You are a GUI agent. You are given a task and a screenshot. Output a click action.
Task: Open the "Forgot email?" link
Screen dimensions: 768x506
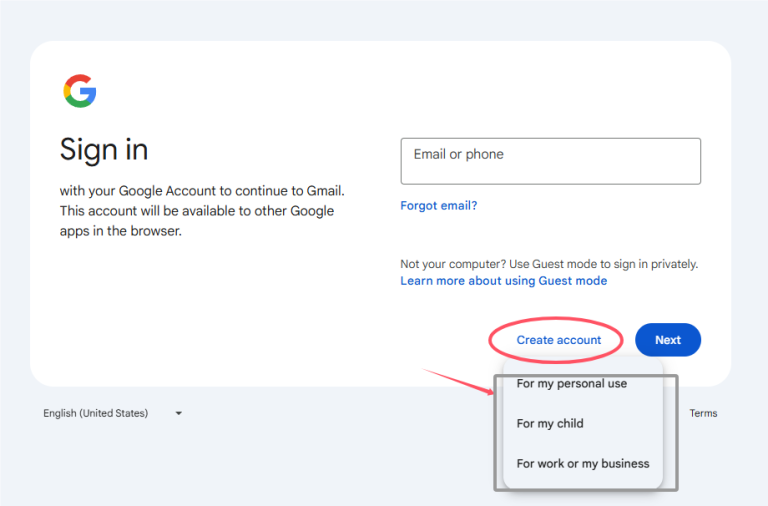click(438, 206)
